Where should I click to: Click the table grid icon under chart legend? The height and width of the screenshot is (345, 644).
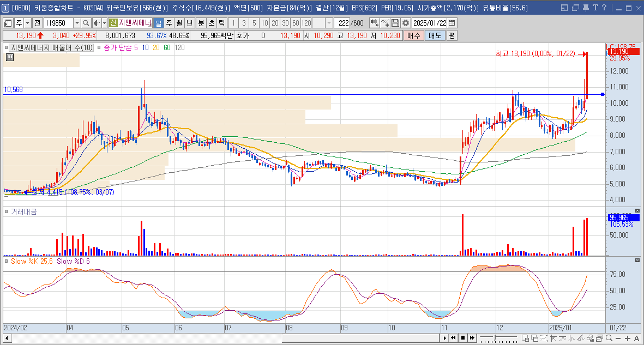tap(10, 58)
